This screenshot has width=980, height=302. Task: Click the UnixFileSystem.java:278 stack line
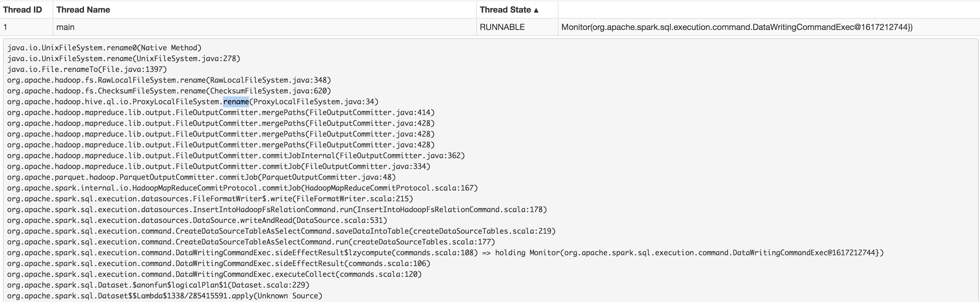pyautogui.click(x=124, y=58)
